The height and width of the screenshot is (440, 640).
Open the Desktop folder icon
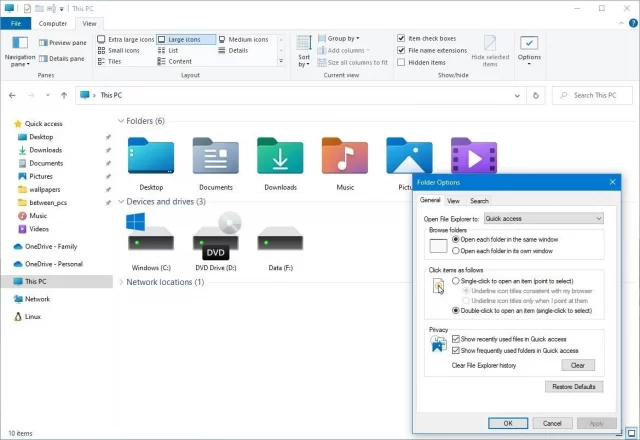151,156
